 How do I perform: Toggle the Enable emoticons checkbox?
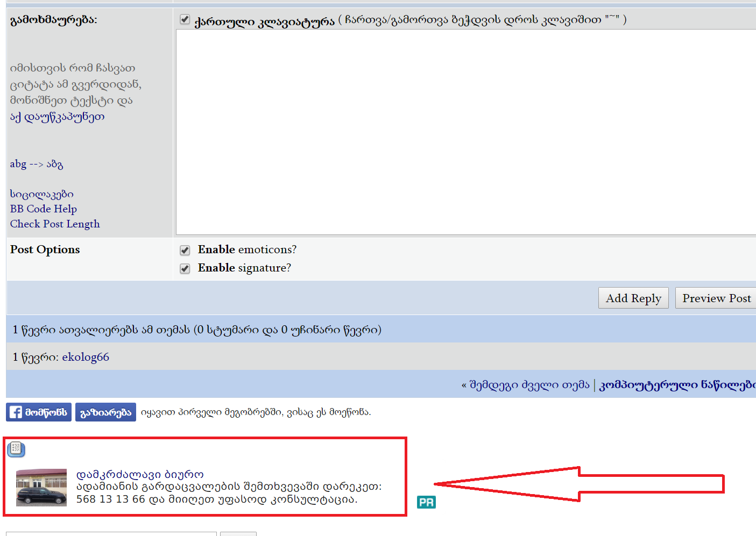(x=185, y=250)
